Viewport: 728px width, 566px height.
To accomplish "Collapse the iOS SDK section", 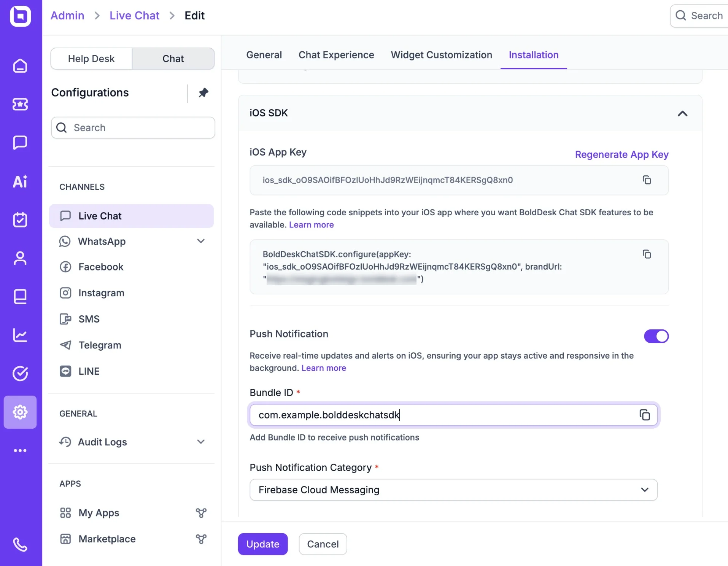I will pyautogui.click(x=682, y=113).
